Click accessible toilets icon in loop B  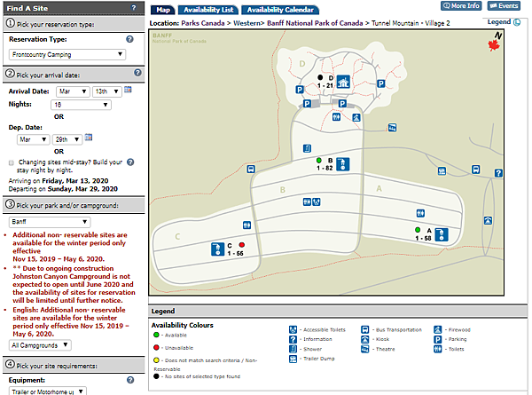pos(317,201)
